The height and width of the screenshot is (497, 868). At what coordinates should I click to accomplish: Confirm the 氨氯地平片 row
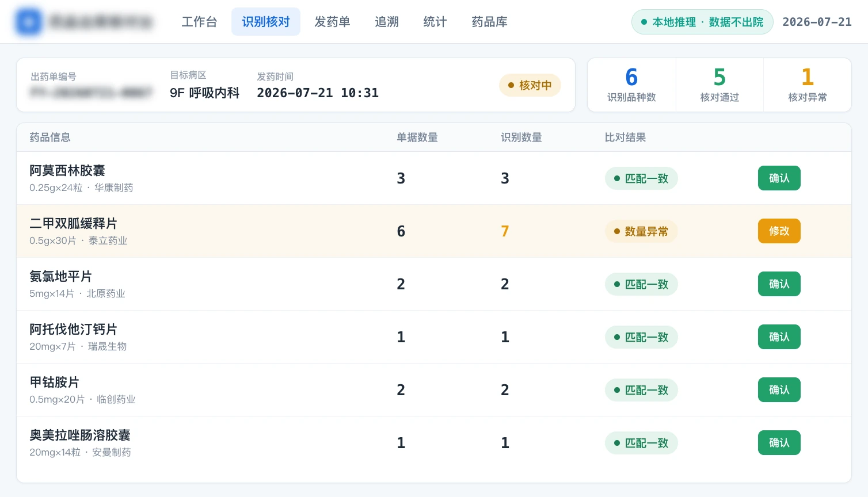click(779, 284)
